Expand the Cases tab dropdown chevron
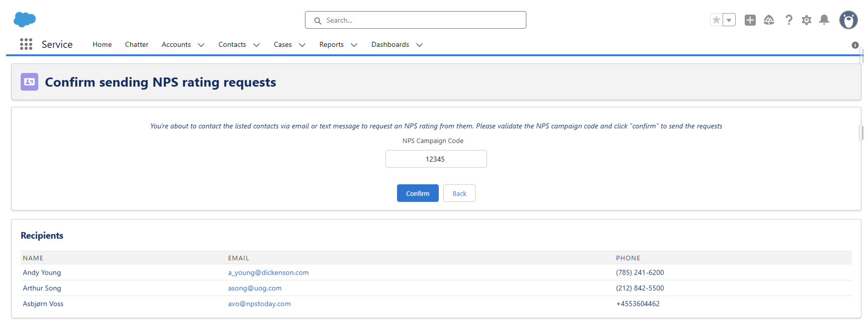 pyautogui.click(x=302, y=45)
